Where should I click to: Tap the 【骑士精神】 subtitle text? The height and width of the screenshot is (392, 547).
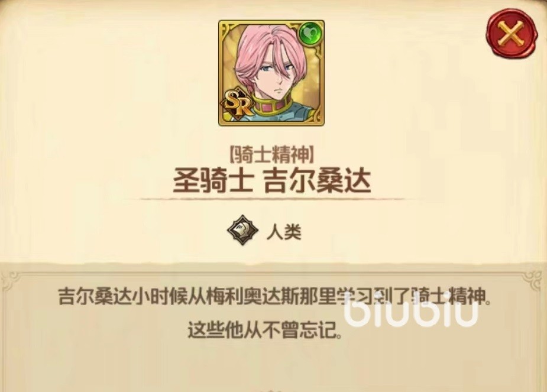point(271,154)
